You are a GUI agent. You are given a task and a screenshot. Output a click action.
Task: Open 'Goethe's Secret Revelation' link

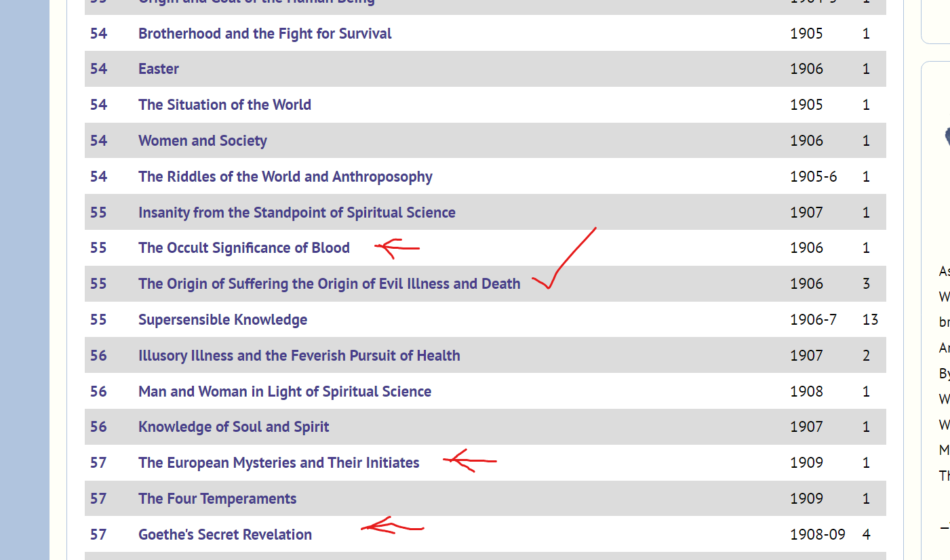coord(224,535)
